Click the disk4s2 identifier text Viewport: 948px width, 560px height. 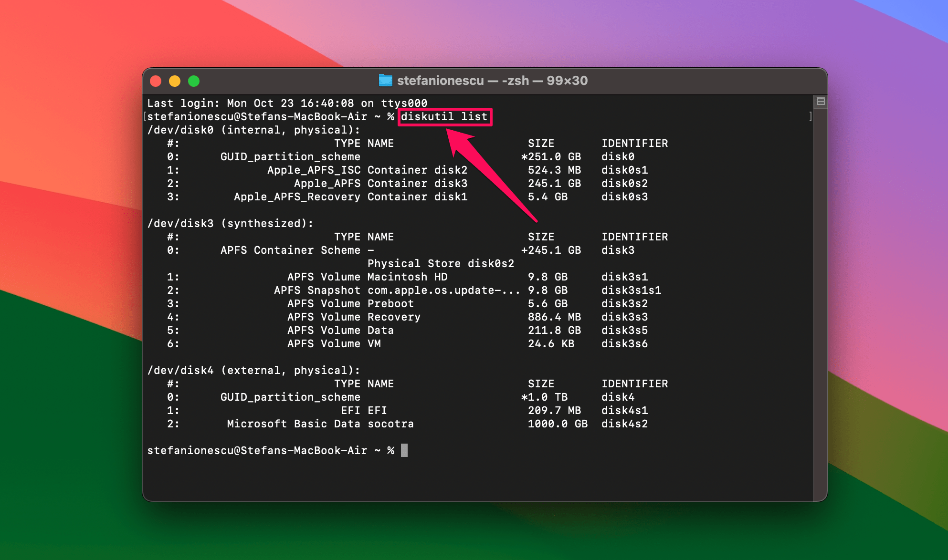(624, 424)
